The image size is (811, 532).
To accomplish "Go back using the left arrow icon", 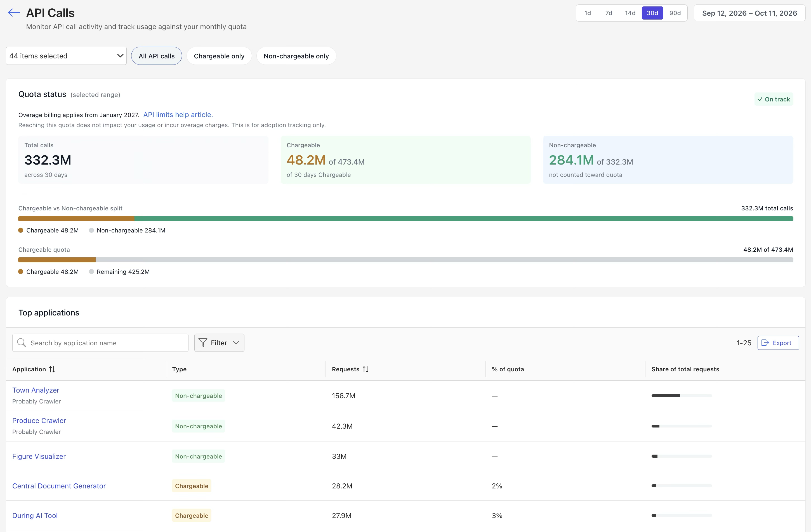I will tap(14, 13).
